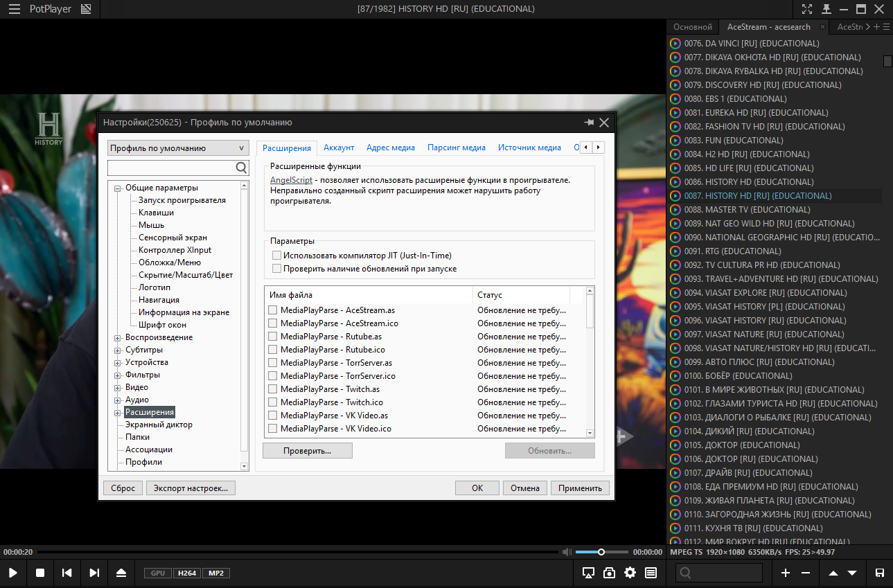The image size is (893, 588).
Task: Click the playlist-style icon beside the PotPlayer title
Action: click(x=86, y=9)
